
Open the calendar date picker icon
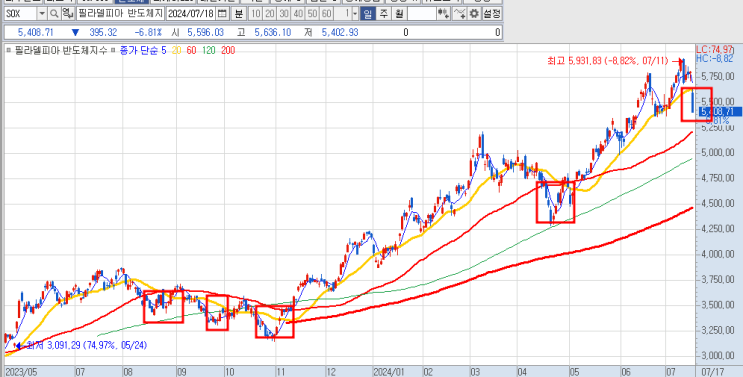tap(222, 14)
